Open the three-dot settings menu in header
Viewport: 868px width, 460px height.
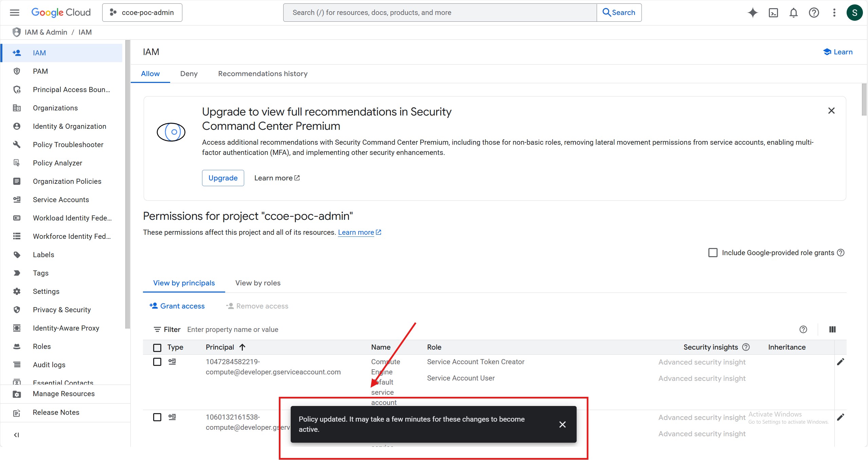(x=834, y=13)
